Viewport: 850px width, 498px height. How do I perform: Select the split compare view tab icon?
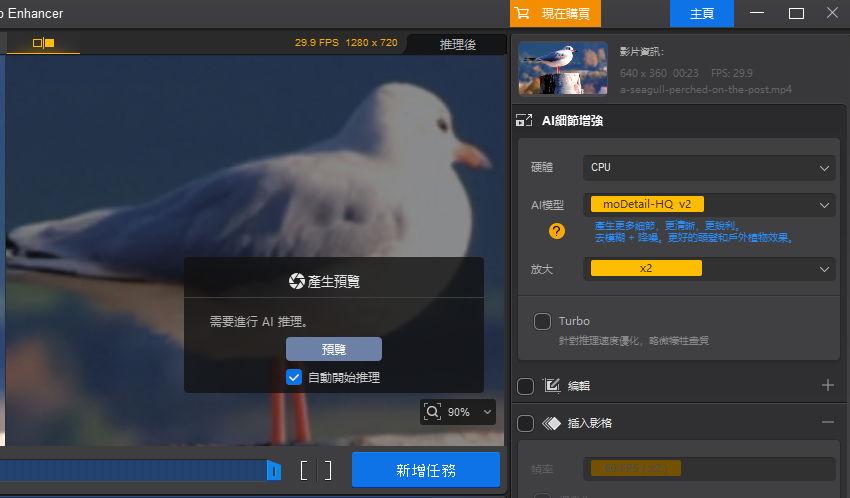(x=43, y=43)
